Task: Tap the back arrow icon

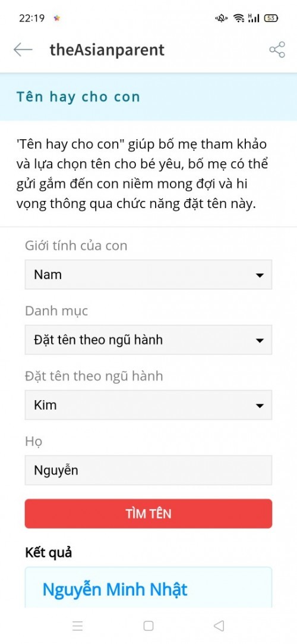Action: click(x=23, y=50)
